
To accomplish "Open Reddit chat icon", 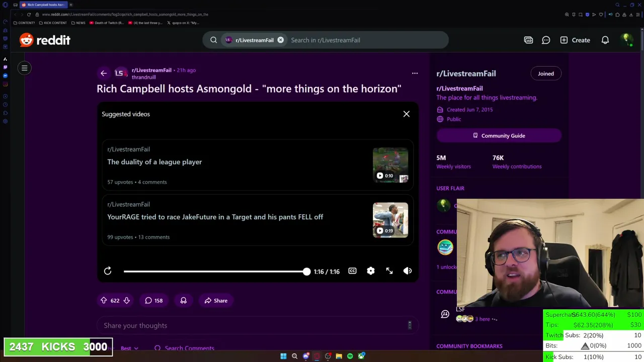I will [546, 40].
